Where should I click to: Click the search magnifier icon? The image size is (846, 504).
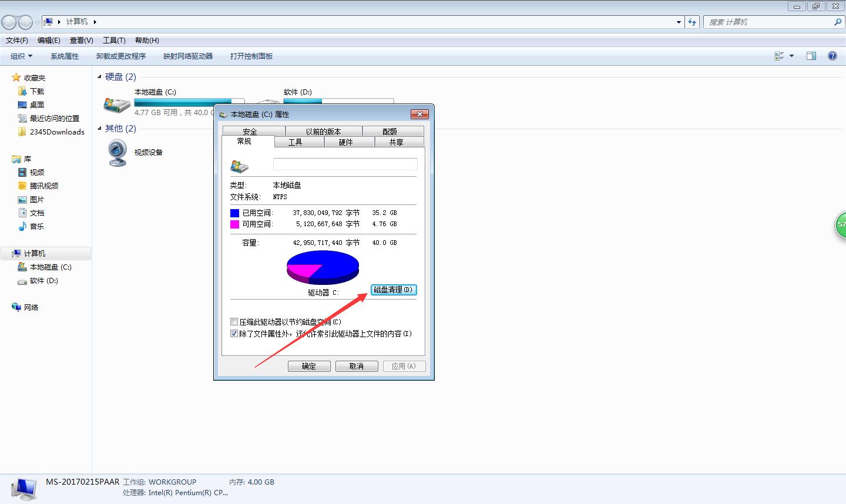coord(838,22)
